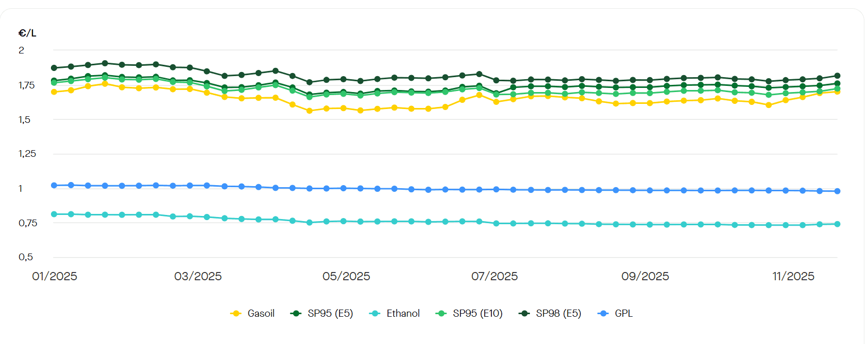Click the 01/2025 x-axis label
The width and height of the screenshot is (868, 344).
pyautogui.click(x=55, y=277)
